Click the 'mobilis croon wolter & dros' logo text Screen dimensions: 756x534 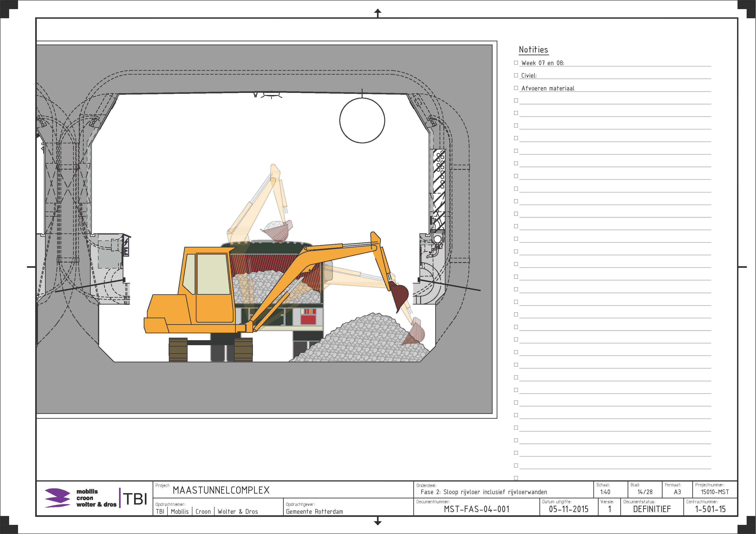(96, 498)
